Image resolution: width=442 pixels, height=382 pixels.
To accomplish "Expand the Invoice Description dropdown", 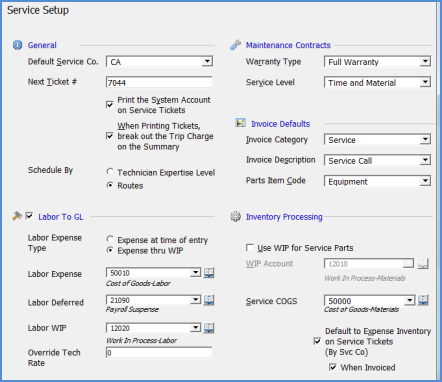I will tap(425, 160).
